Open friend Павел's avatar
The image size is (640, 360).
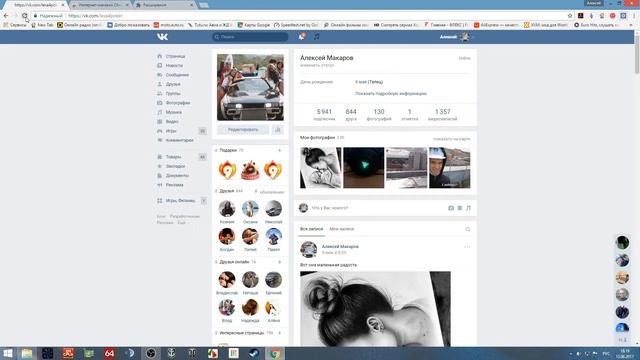coord(273,236)
